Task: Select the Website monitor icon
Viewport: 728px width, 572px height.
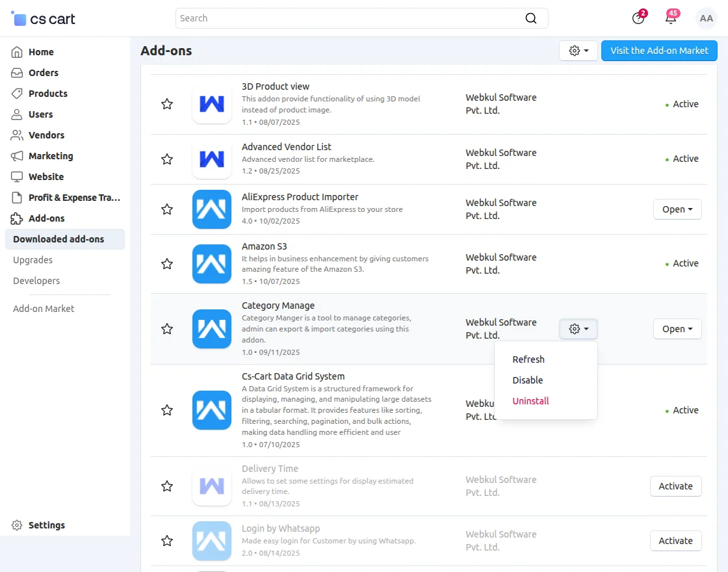Action: (x=16, y=176)
